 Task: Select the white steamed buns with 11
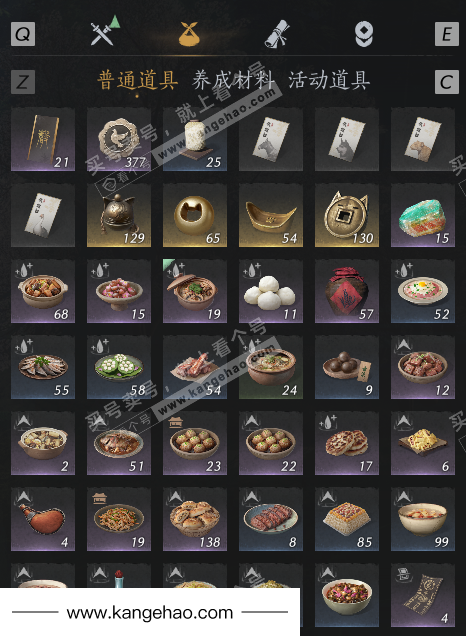point(271,291)
